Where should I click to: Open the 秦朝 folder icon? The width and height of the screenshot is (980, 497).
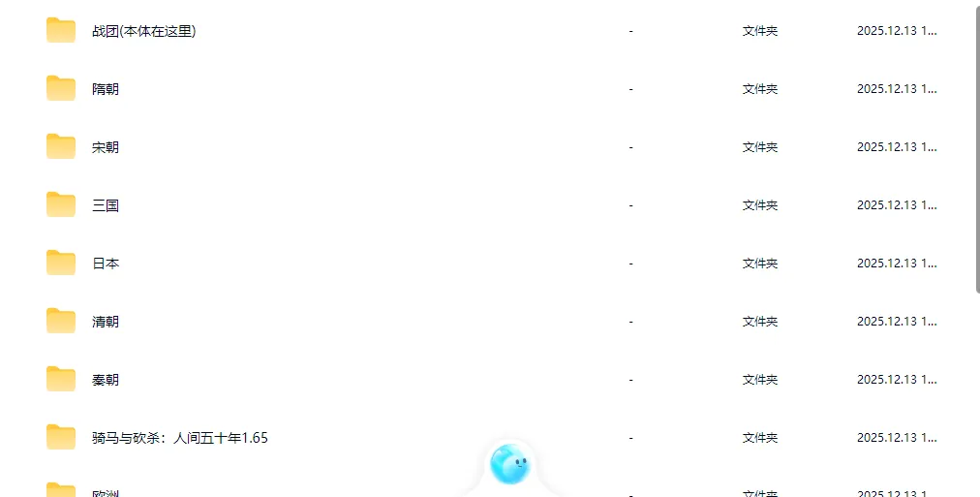61,379
